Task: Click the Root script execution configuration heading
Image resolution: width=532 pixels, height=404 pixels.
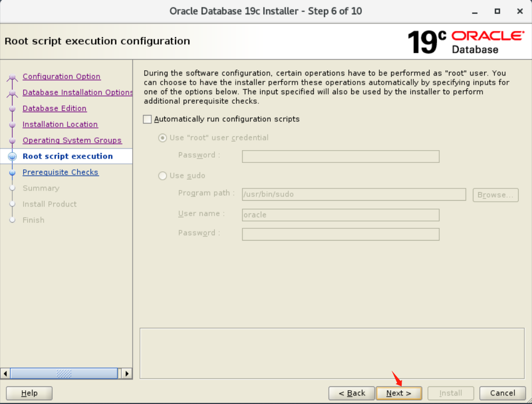Action: (97, 41)
